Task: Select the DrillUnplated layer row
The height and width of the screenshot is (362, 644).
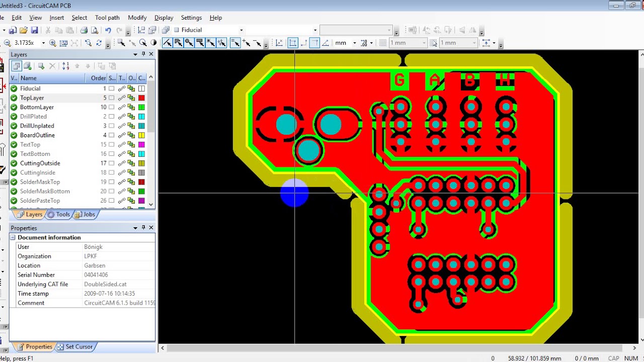Action: 78,126
